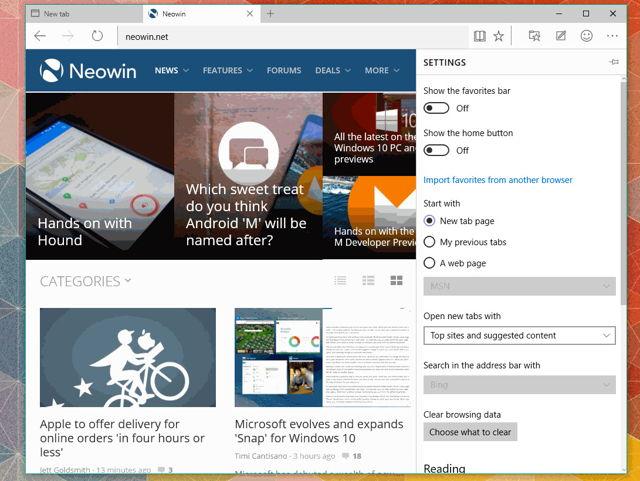
Task: Open the Bing search engine dropdown
Action: point(519,385)
